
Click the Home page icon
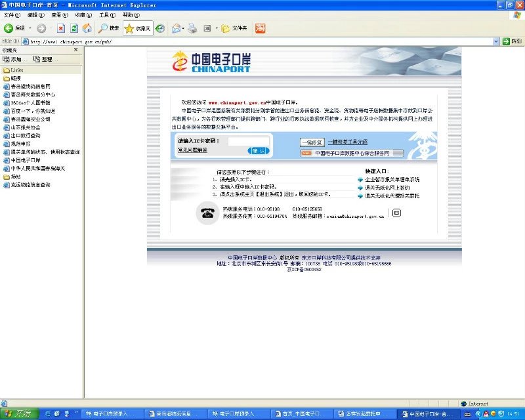coord(87,28)
